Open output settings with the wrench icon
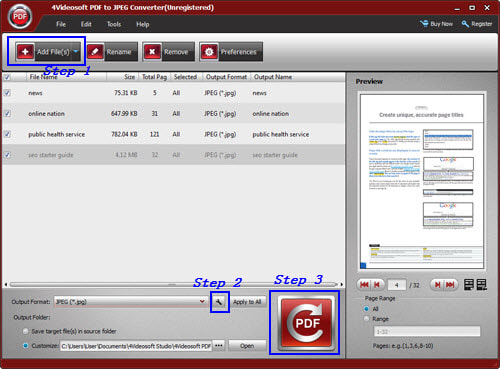 [219, 302]
